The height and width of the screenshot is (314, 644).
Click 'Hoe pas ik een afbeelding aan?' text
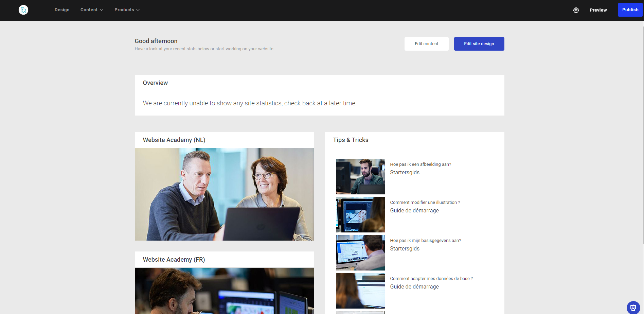pyautogui.click(x=421, y=164)
